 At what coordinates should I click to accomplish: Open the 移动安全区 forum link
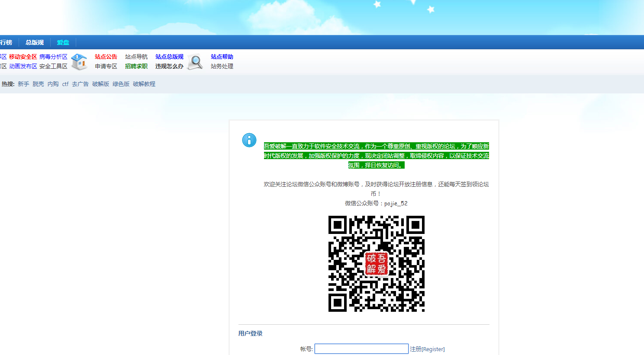(23, 57)
